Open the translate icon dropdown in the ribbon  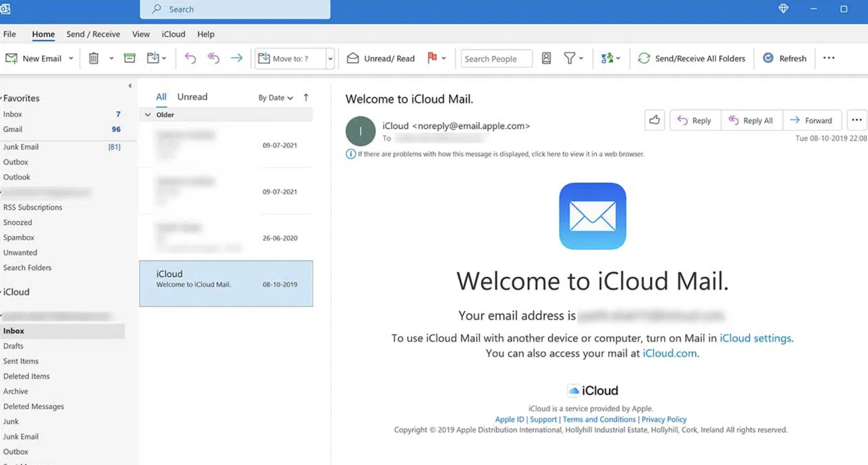(x=611, y=58)
